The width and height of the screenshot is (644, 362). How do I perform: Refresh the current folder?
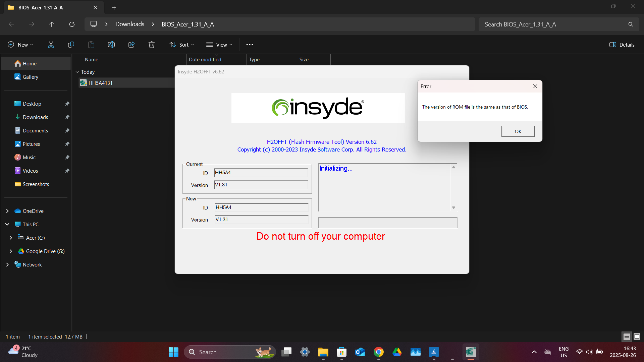(x=72, y=24)
